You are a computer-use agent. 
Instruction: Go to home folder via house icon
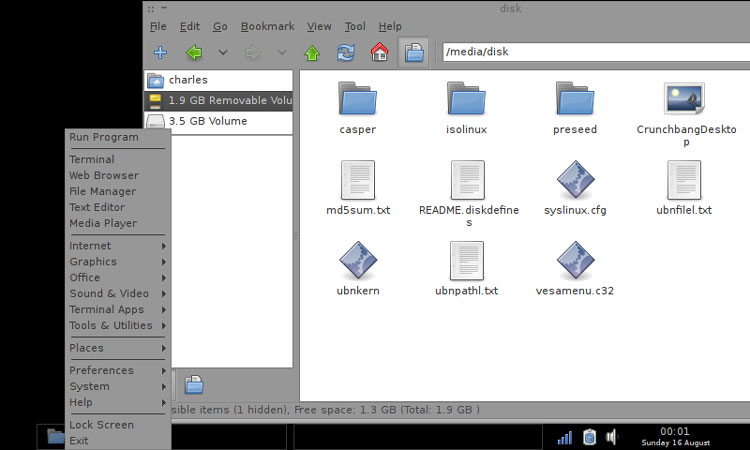point(379,52)
